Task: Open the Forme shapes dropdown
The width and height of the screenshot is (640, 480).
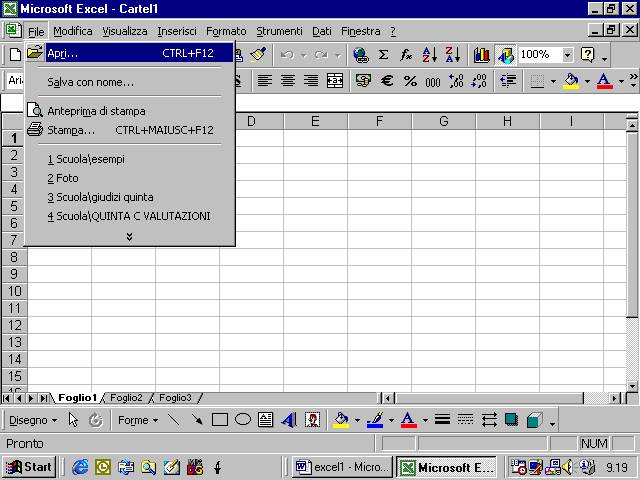Action: [138, 420]
